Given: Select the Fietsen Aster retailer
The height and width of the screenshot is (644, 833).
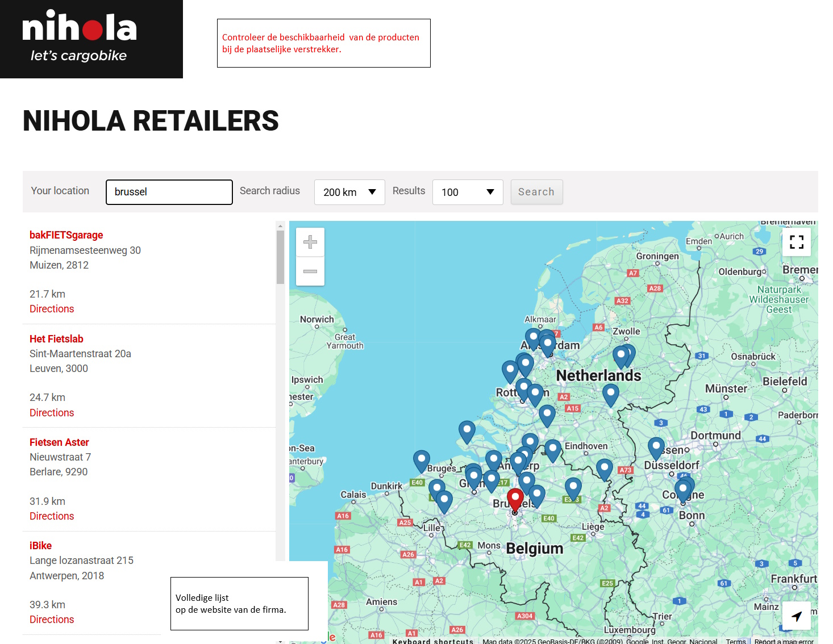Looking at the screenshot, I should tap(59, 442).
